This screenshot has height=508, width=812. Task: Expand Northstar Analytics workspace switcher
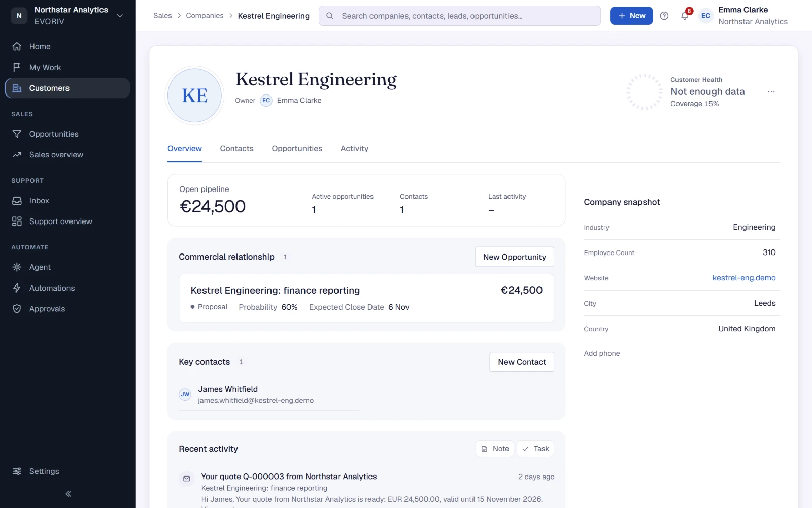(x=67, y=16)
